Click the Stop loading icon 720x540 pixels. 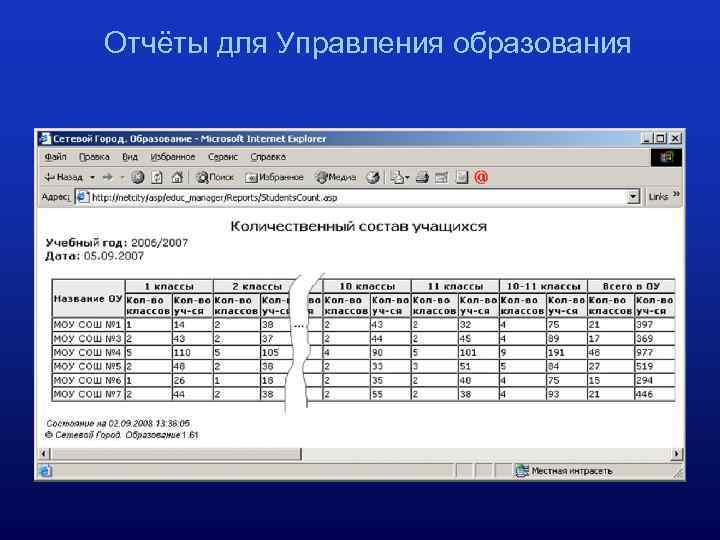coord(137,177)
